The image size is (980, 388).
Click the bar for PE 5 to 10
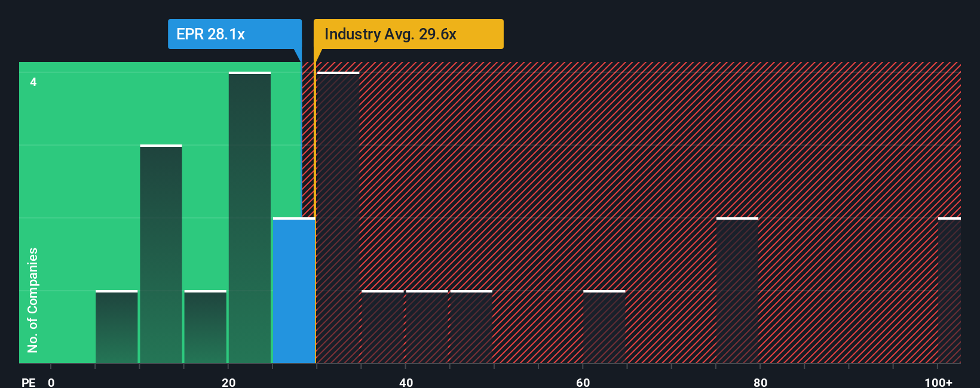tap(117, 327)
